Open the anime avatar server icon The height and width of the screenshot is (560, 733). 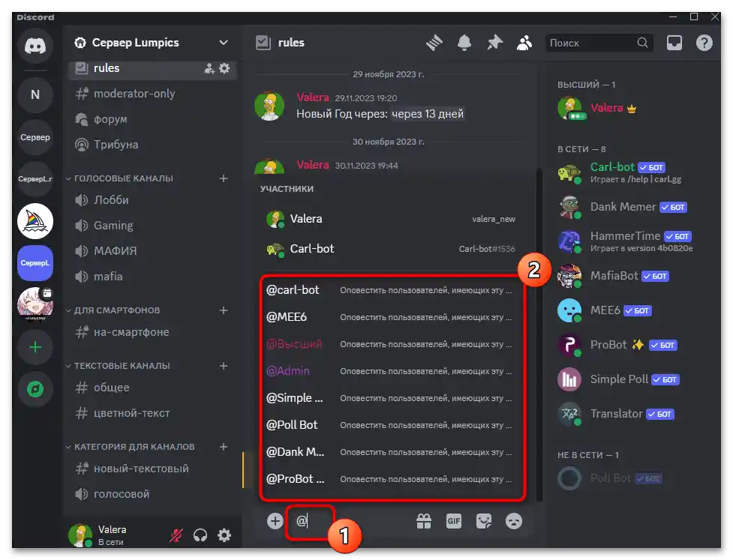coord(35,304)
